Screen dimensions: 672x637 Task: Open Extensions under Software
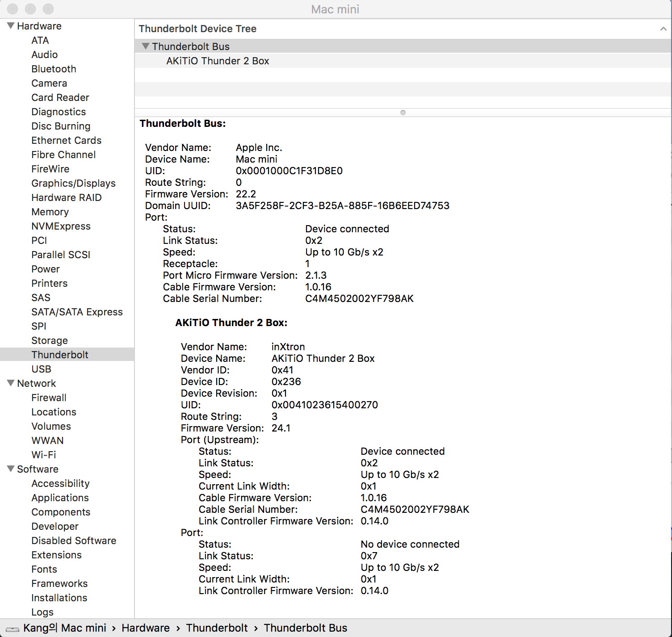tap(57, 555)
